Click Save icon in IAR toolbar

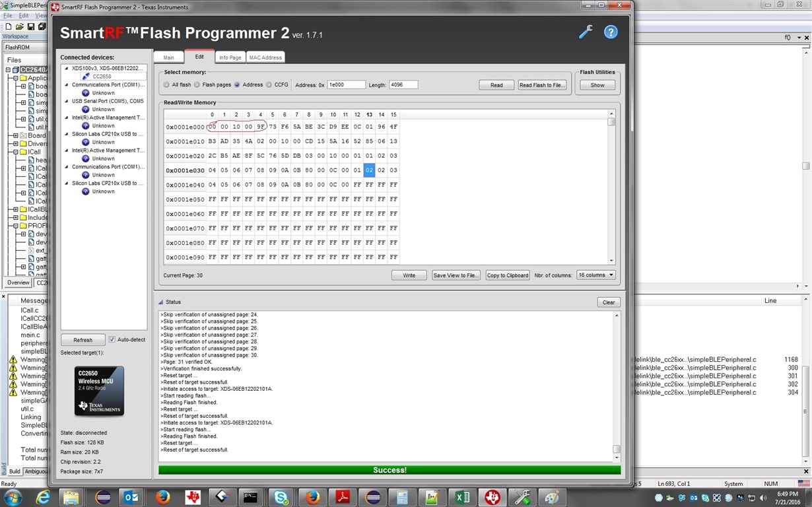click(31, 26)
